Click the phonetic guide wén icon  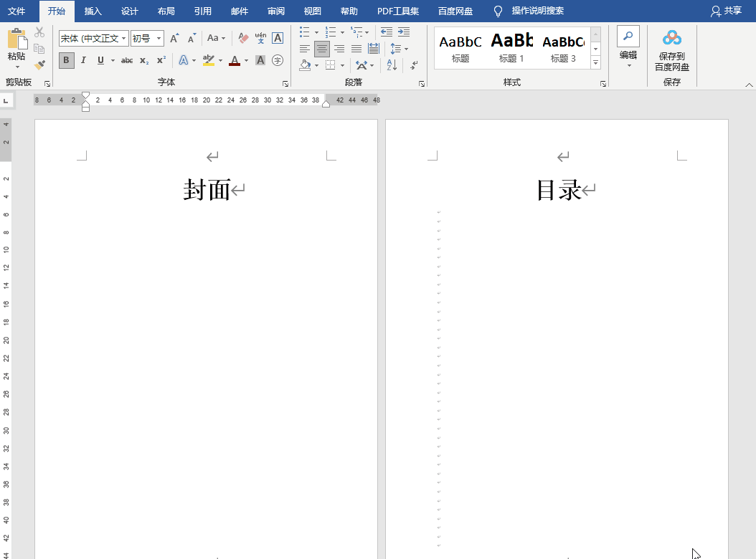pos(260,38)
